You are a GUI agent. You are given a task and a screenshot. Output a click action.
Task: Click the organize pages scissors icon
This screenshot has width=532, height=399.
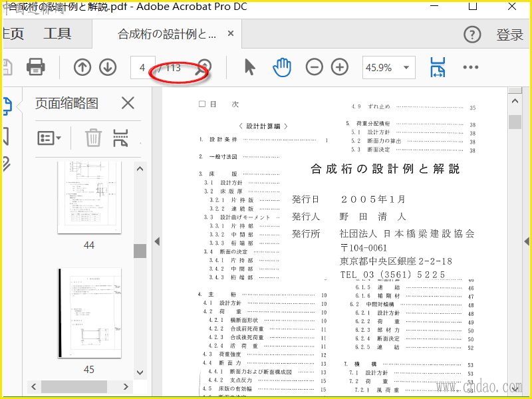(x=120, y=138)
